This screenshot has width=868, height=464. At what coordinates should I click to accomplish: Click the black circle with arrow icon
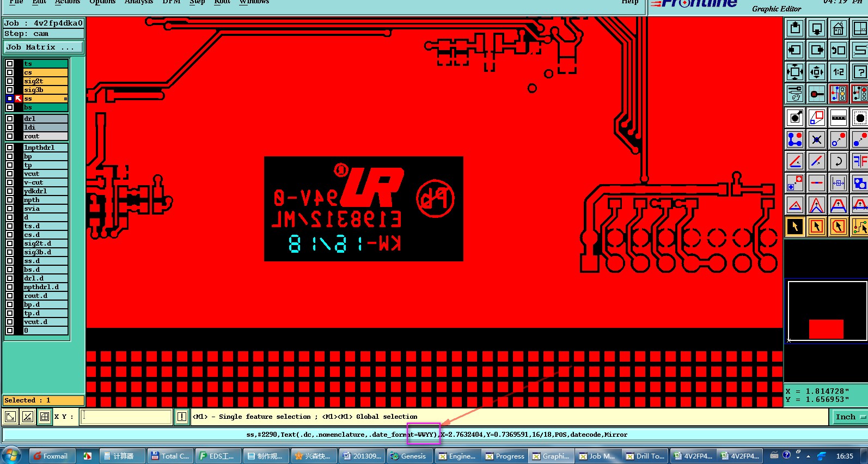(795, 118)
